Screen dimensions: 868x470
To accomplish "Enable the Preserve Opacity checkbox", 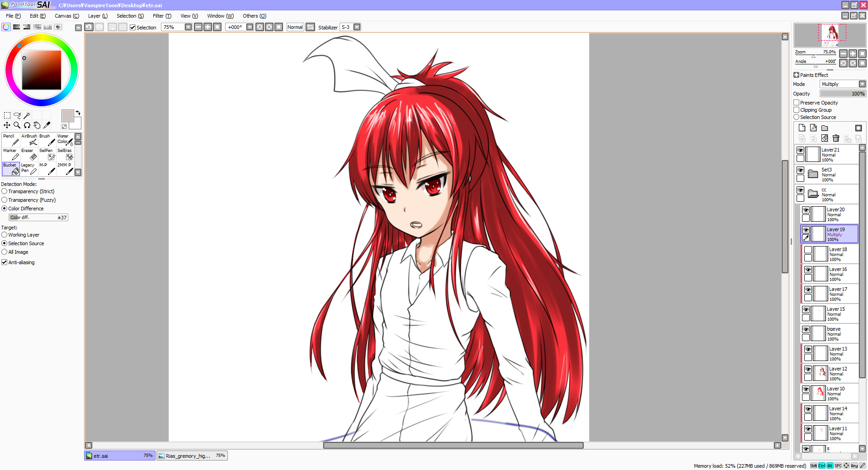I will [x=797, y=103].
